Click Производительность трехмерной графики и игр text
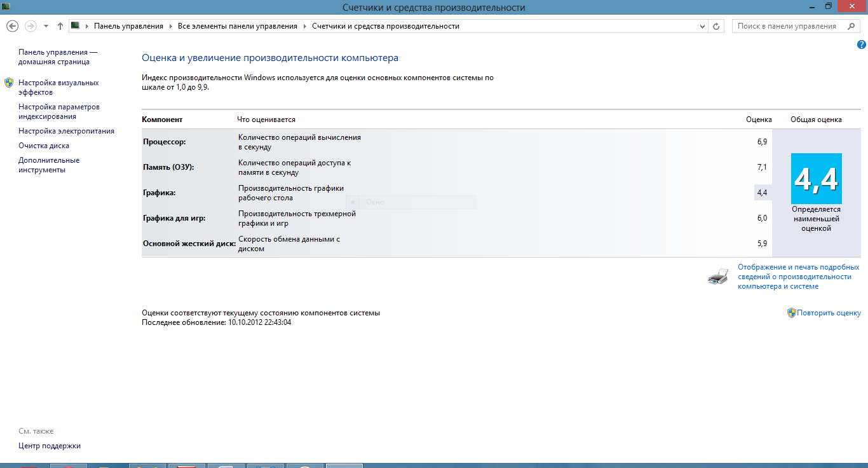This screenshot has height=468, width=868. coord(297,218)
